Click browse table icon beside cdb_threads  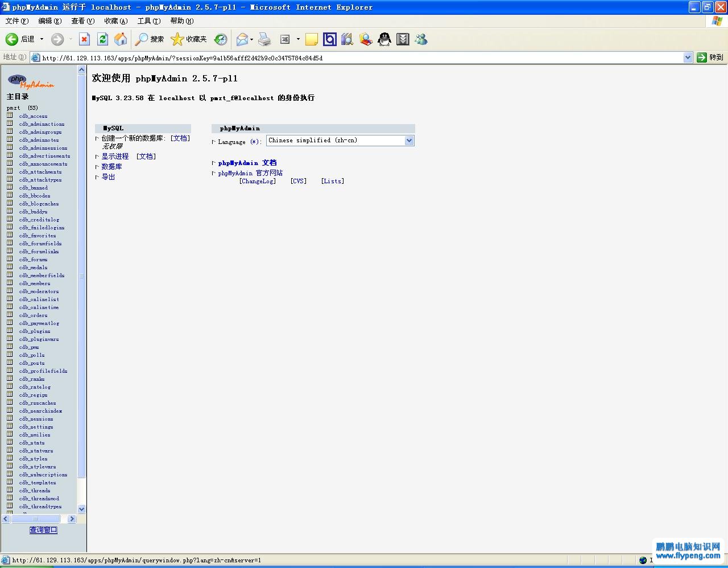click(10, 490)
